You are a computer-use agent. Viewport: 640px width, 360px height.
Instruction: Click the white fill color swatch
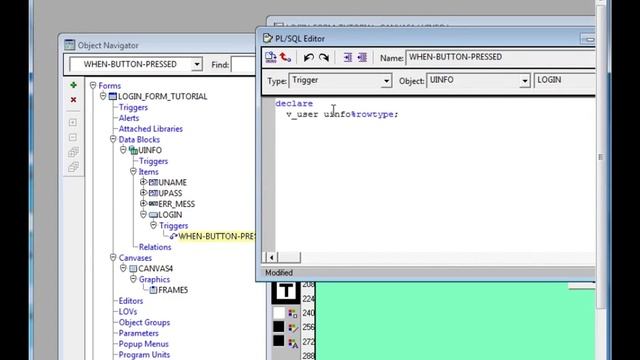pos(278,313)
